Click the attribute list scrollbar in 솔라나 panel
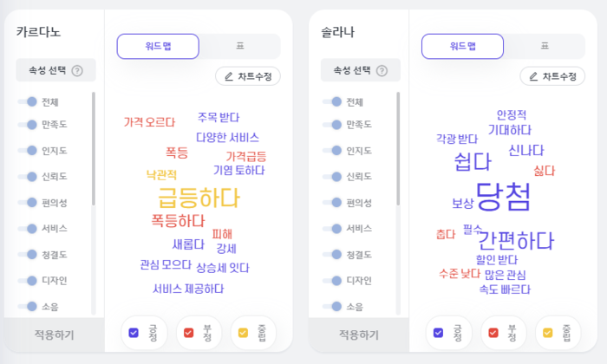 [x=398, y=148]
